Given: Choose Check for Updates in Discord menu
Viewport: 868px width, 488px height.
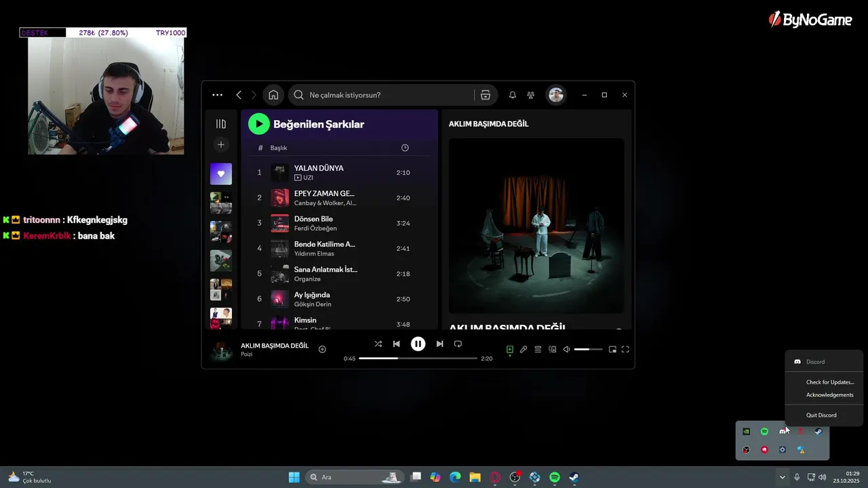Looking at the screenshot, I should pos(830,382).
